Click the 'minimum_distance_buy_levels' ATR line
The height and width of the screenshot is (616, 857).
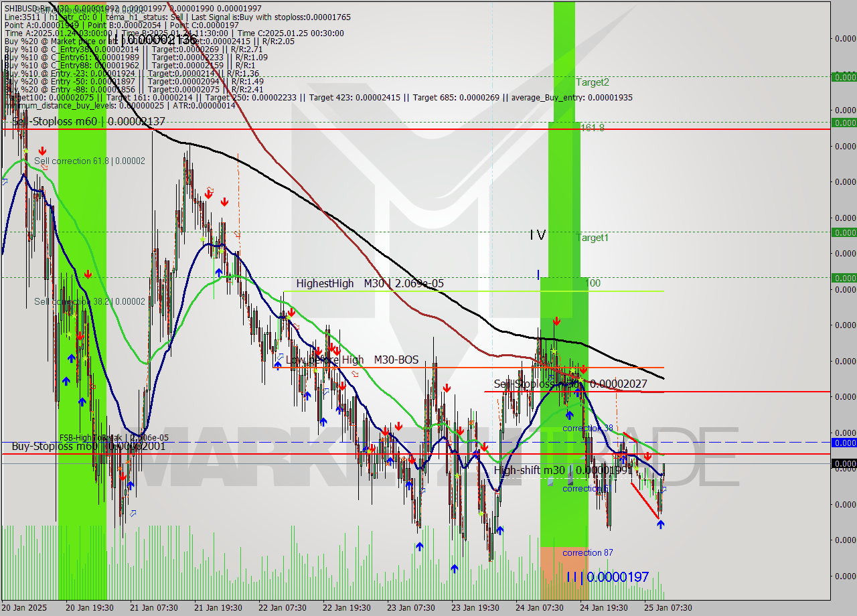click(x=120, y=105)
